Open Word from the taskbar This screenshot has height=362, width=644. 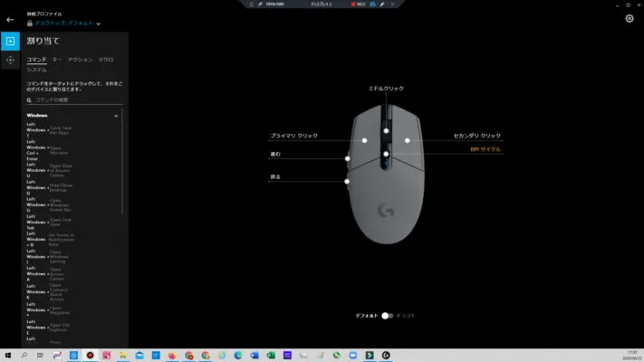pyautogui.click(x=255, y=356)
